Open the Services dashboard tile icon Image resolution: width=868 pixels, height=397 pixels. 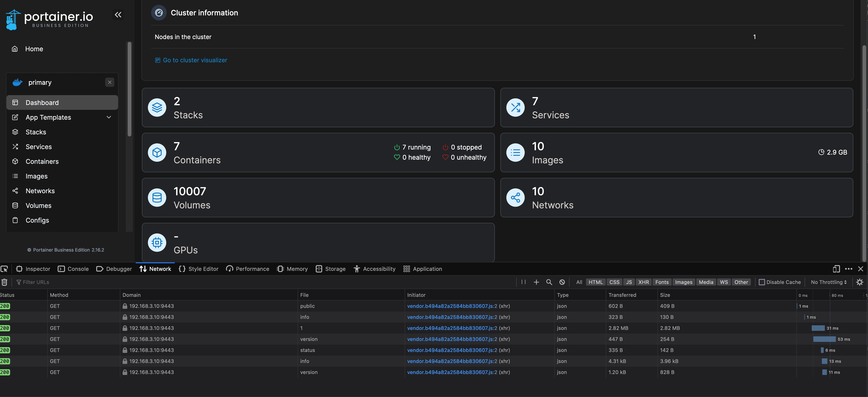click(515, 108)
